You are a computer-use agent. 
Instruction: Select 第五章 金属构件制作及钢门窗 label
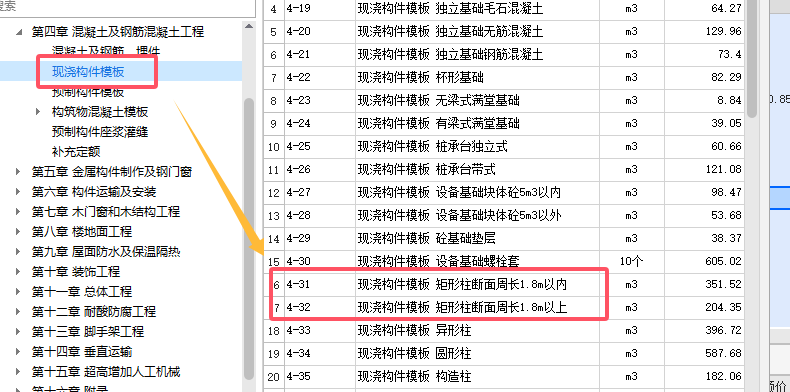[x=112, y=172]
